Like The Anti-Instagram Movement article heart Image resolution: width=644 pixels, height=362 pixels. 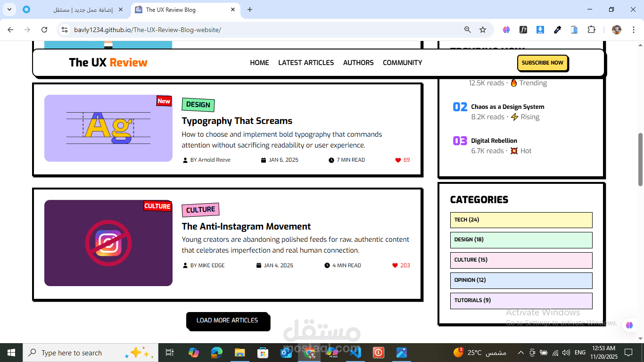395,265
